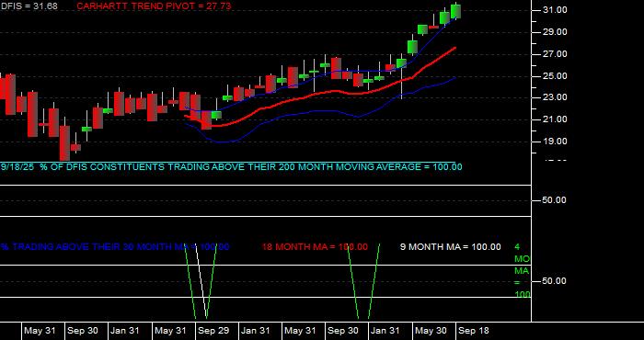Click the 27.00 price axis value
Viewport: 644px width, 340px height.
(x=555, y=54)
